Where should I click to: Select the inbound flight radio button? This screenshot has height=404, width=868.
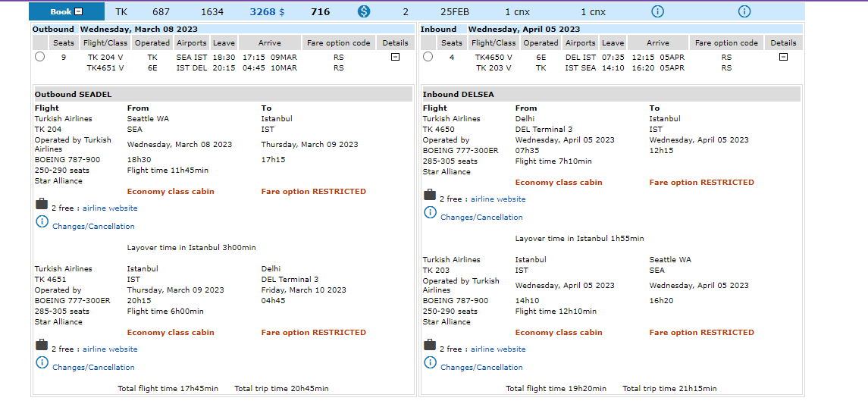[428, 57]
